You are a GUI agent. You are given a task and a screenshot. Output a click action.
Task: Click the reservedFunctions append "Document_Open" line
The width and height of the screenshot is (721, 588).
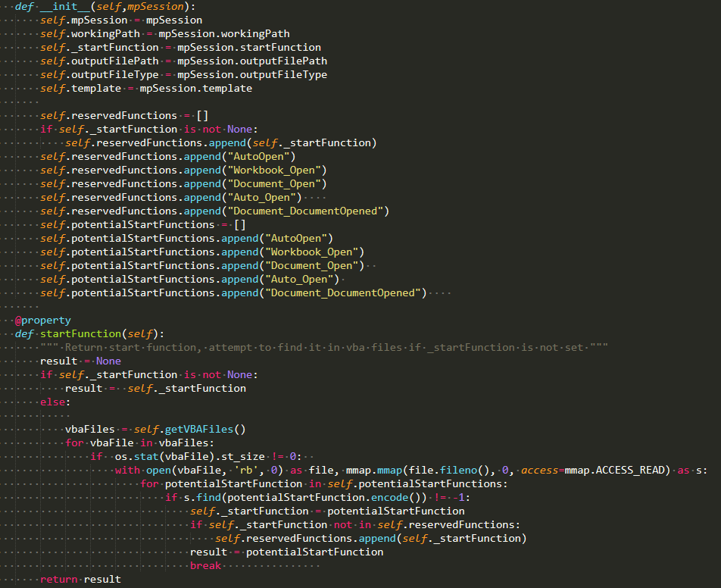coord(183,183)
